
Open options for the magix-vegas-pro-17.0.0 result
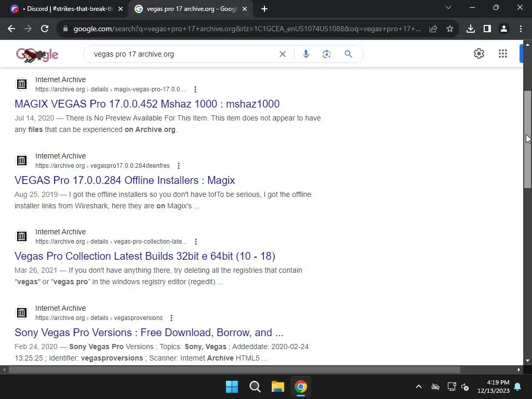[195, 89]
